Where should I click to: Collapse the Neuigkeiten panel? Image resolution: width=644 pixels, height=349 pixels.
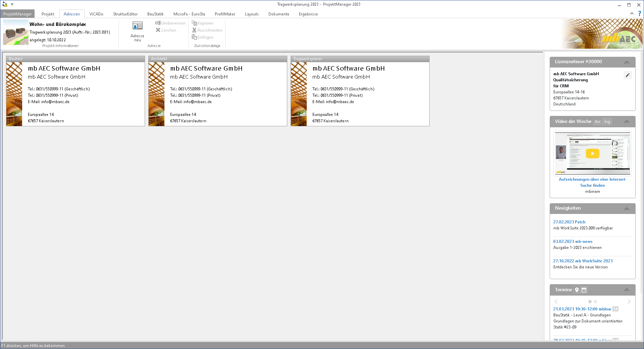click(626, 209)
